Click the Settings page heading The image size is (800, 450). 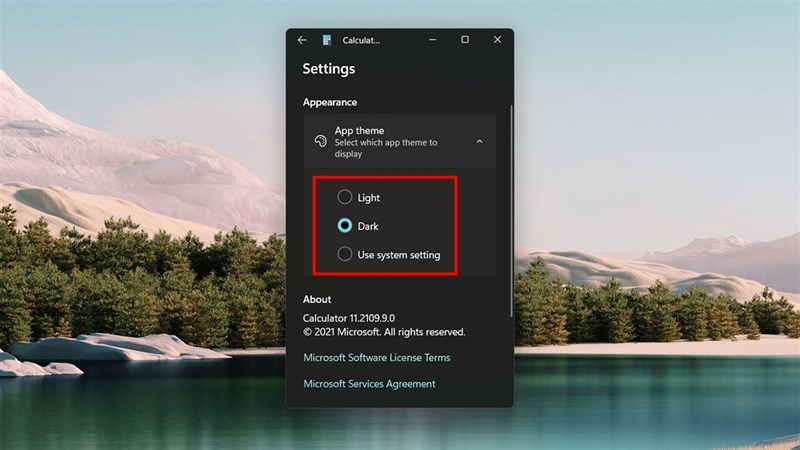click(x=329, y=69)
